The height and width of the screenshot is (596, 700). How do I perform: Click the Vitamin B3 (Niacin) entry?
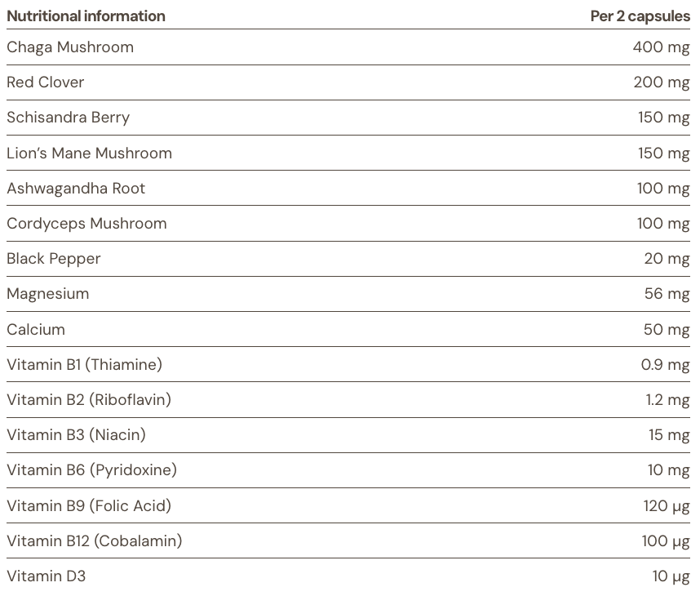pyautogui.click(x=77, y=435)
